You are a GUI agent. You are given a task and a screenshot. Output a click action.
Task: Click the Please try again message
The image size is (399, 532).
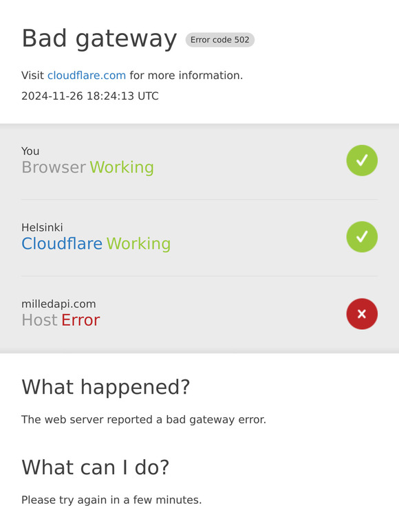point(111,500)
